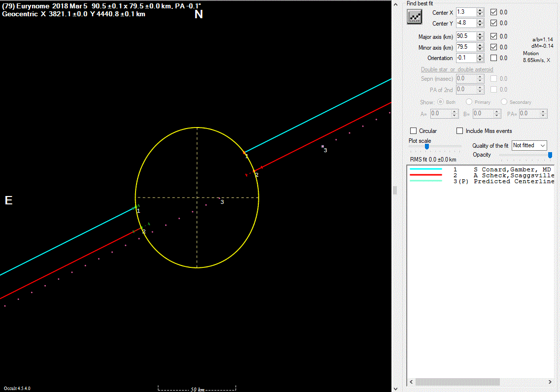
Task: Focus the Minor axis (km) field
Action: pos(466,47)
